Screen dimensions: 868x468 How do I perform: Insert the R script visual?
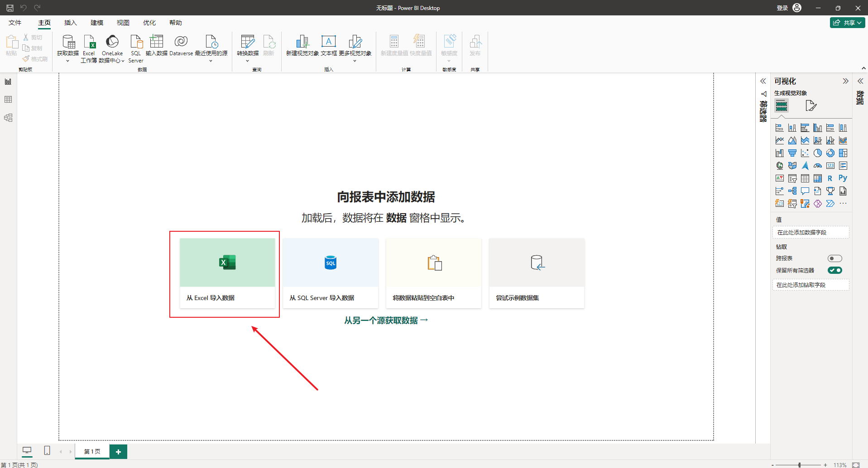(x=830, y=179)
